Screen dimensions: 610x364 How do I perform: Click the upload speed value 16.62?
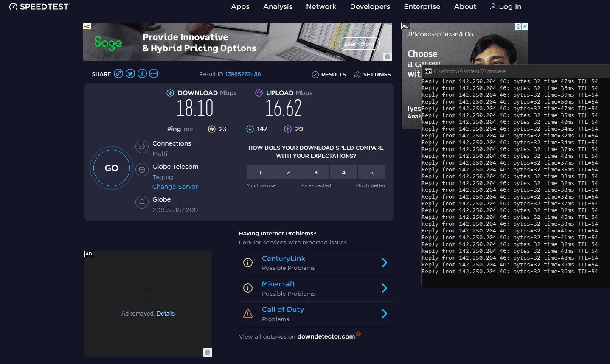284,108
